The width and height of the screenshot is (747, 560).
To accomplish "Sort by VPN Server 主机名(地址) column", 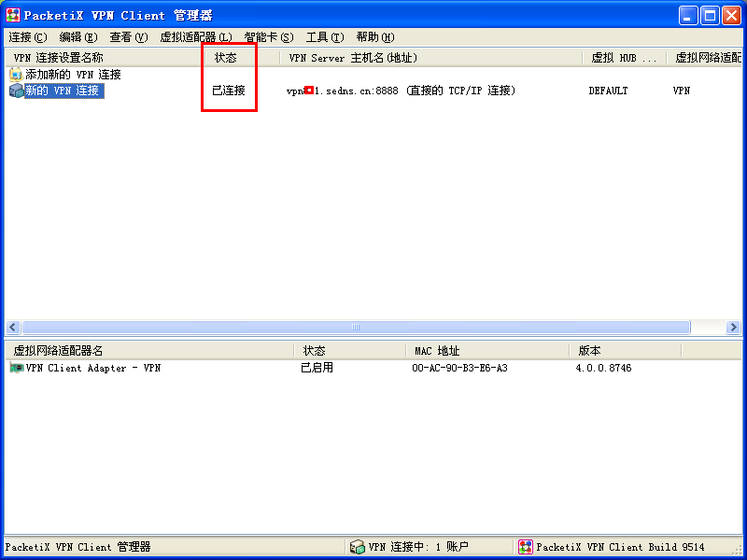I will [x=431, y=58].
